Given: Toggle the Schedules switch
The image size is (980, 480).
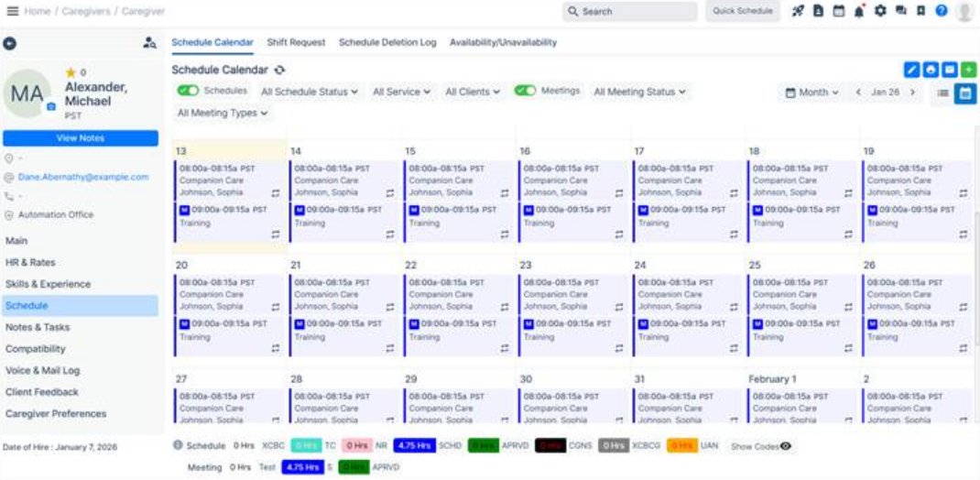Looking at the screenshot, I should point(188,91).
